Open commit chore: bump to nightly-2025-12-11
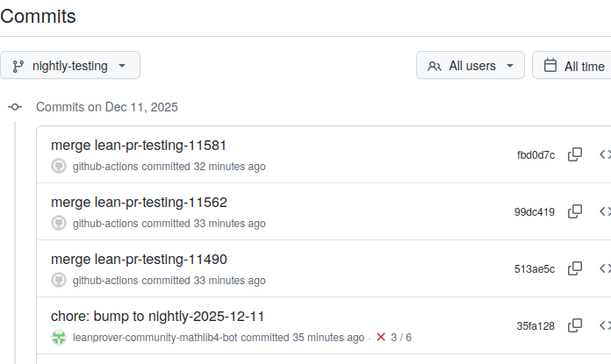The height and width of the screenshot is (364, 611). (158, 316)
